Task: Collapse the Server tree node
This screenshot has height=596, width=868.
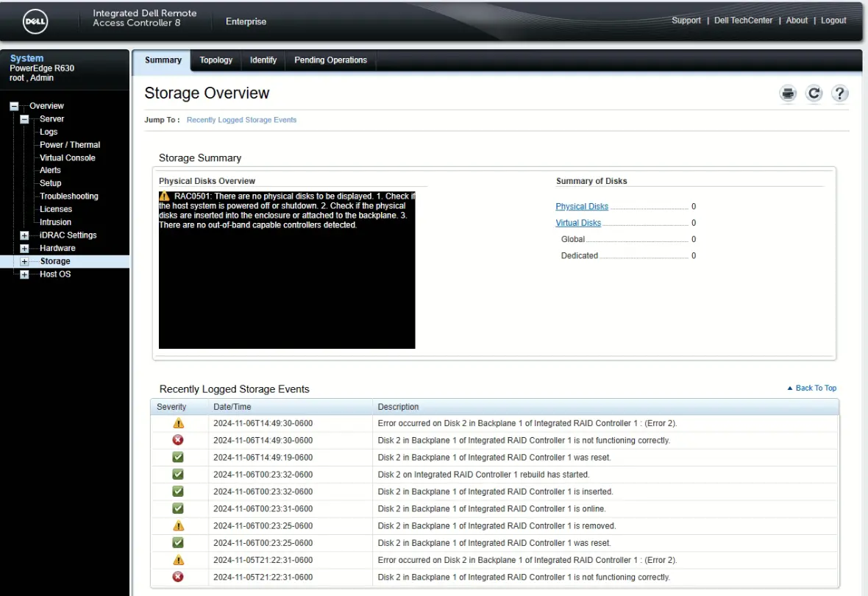Action: click(x=24, y=119)
